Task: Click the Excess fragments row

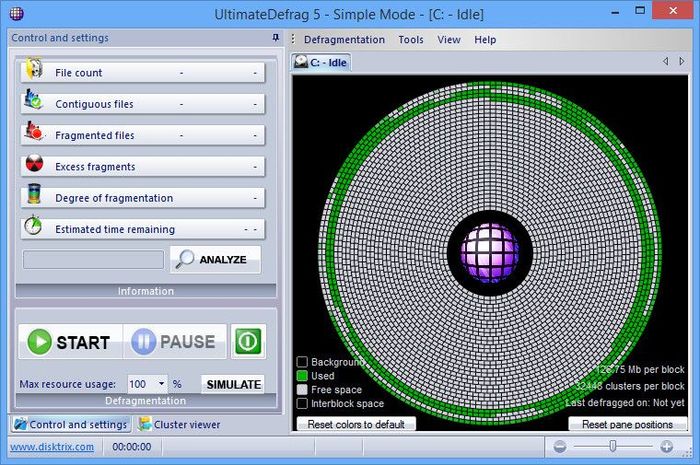Action: [143, 166]
